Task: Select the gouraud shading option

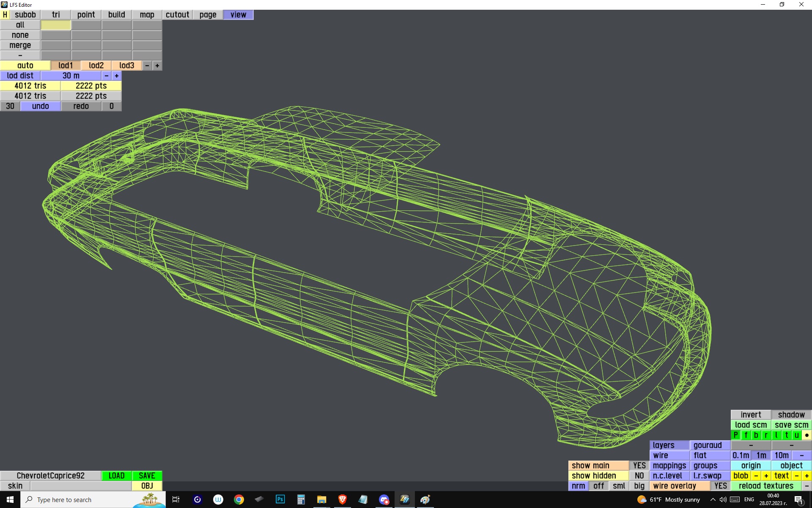Action: pyautogui.click(x=710, y=445)
